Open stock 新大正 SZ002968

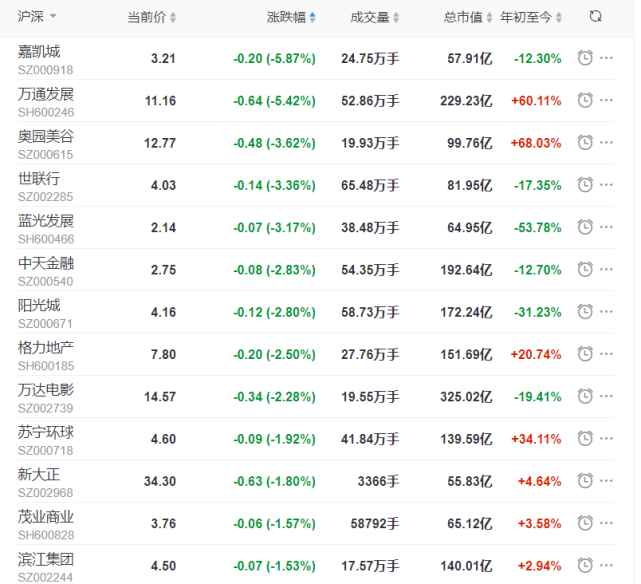[45, 483]
